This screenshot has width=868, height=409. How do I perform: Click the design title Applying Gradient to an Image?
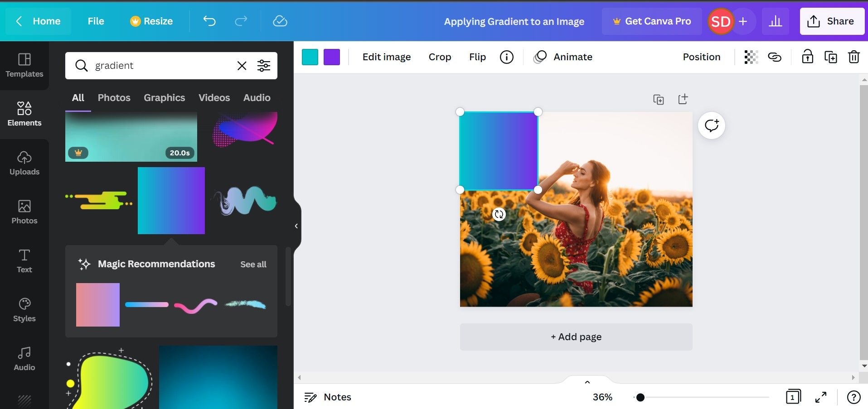tap(514, 21)
